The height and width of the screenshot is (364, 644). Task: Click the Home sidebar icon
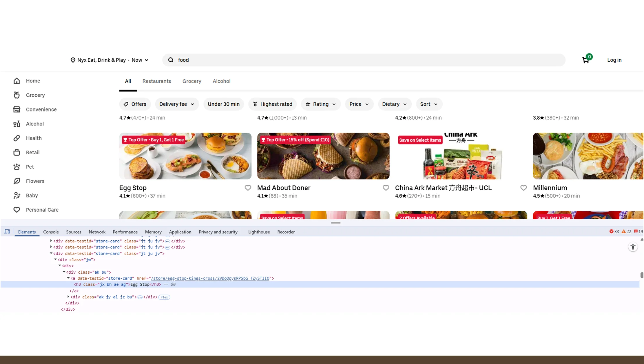[x=17, y=81]
